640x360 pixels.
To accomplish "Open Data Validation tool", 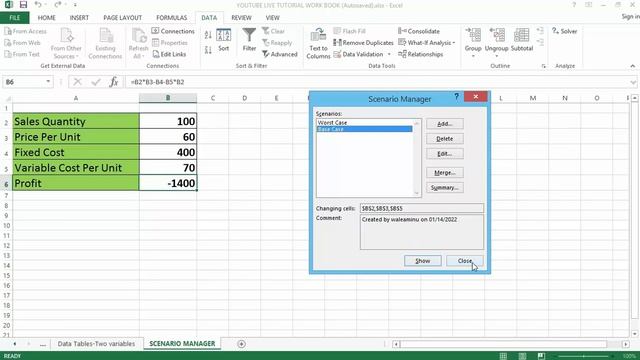I will pos(358,54).
